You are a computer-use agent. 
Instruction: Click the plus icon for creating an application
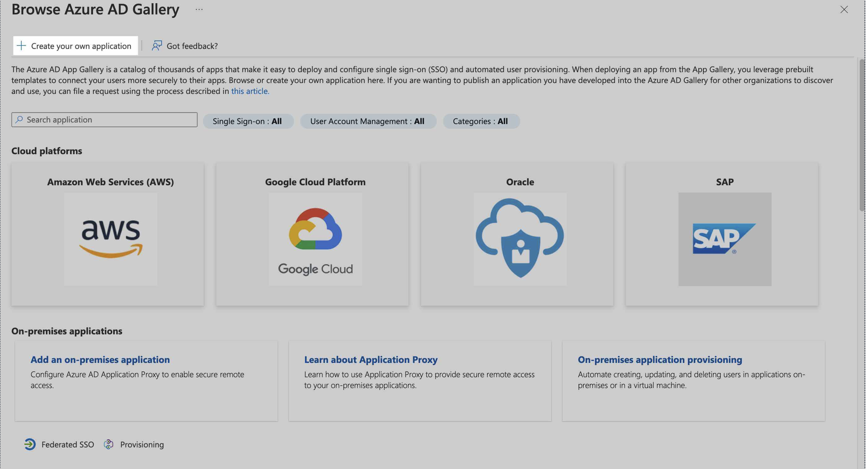pos(21,46)
